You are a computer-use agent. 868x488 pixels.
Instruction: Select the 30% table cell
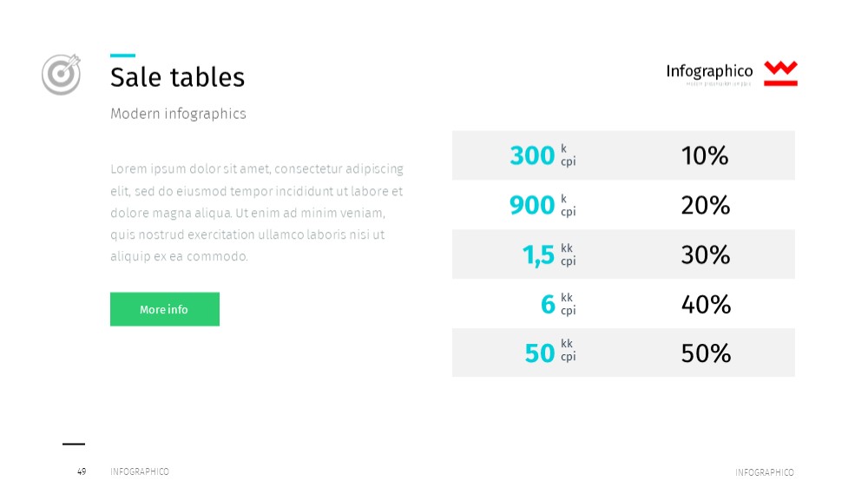[705, 254]
